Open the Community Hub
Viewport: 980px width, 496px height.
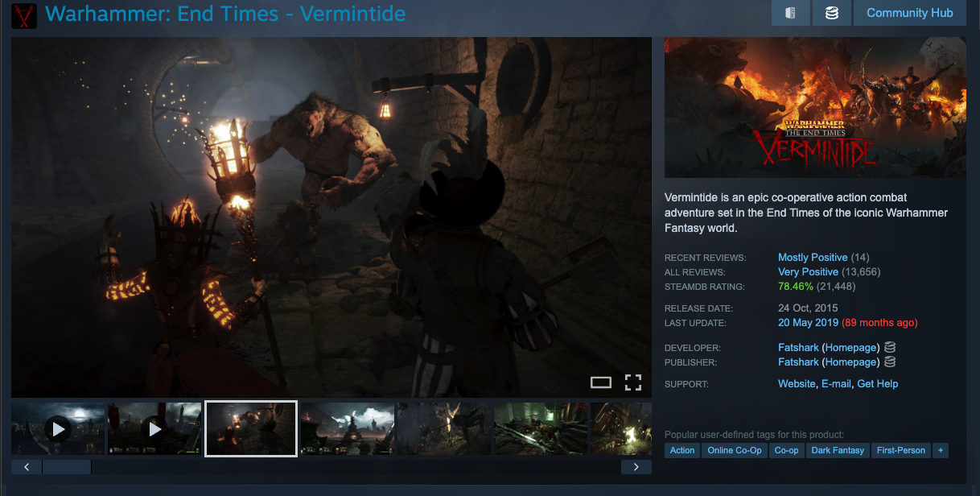click(910, 13)
